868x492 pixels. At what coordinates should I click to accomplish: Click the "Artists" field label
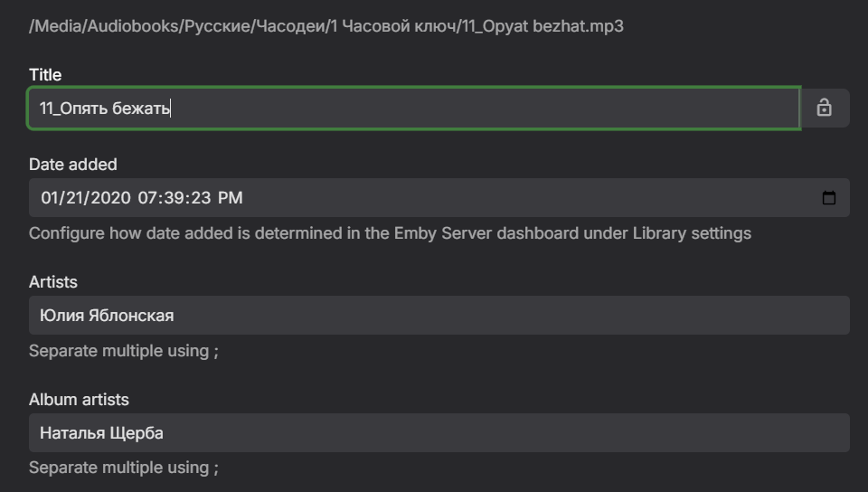(x=53, y=282)
